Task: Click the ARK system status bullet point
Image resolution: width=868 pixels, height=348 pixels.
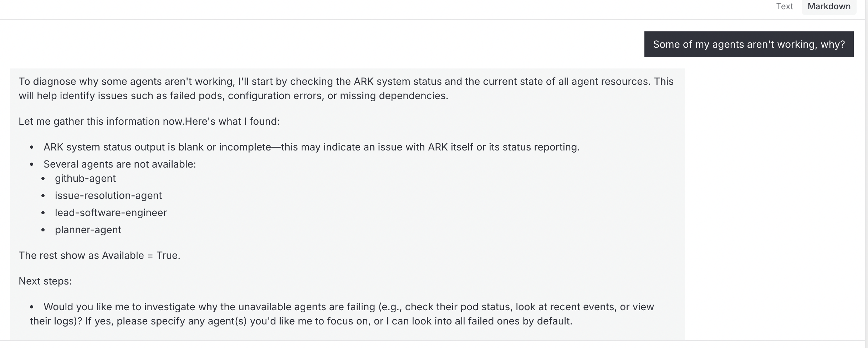Action: coord(312,147)
